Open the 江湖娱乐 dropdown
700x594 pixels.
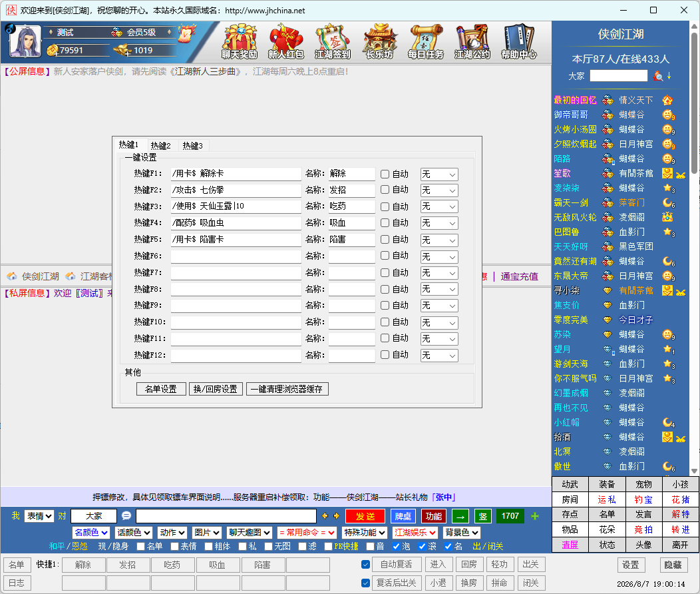[415, 532]
